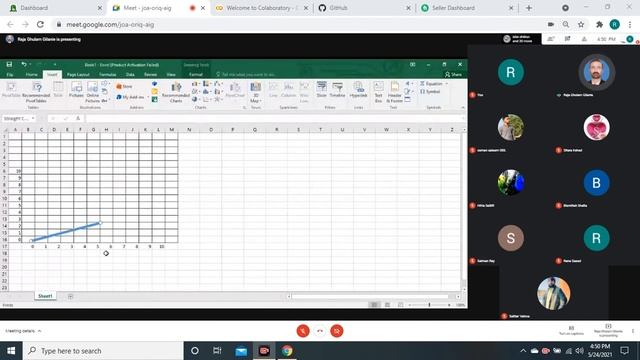Screen dimensions: 640x360
Task: Open the Windows Start menu
Action: (11, 351)
